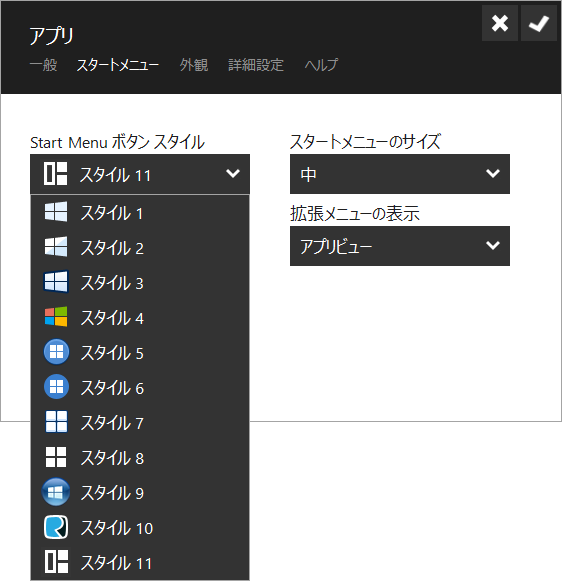Confirm settings with the checkmark button

pyautogui.click(x=539, y=23)
